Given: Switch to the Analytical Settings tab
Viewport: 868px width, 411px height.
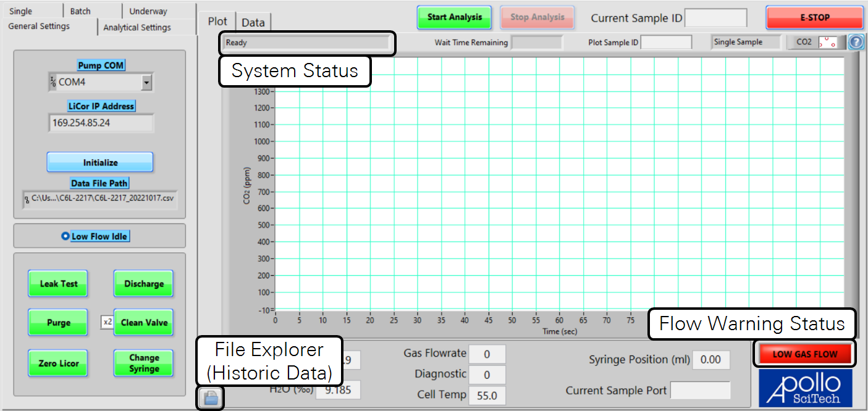Looking at the screenshot, I should click(x=137, y=27).
